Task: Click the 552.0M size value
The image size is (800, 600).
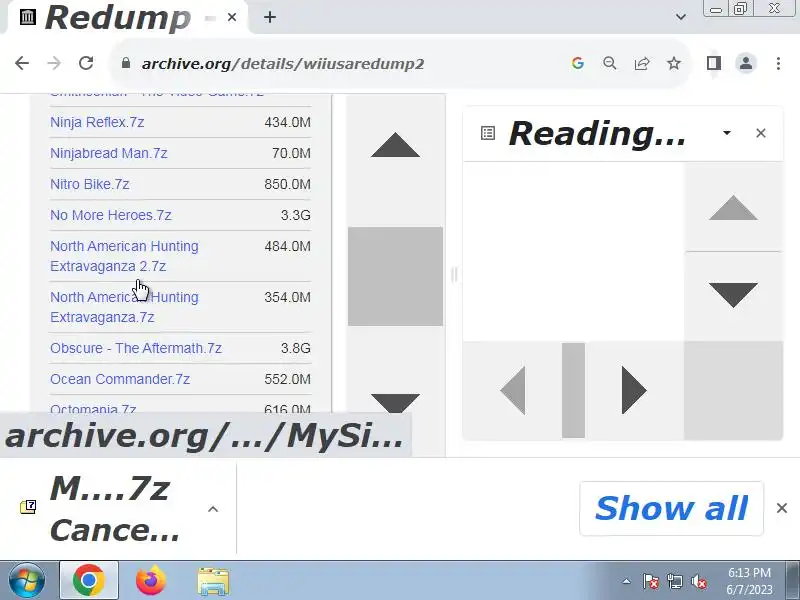Action: pyautogui.click(x=287, y=380)
